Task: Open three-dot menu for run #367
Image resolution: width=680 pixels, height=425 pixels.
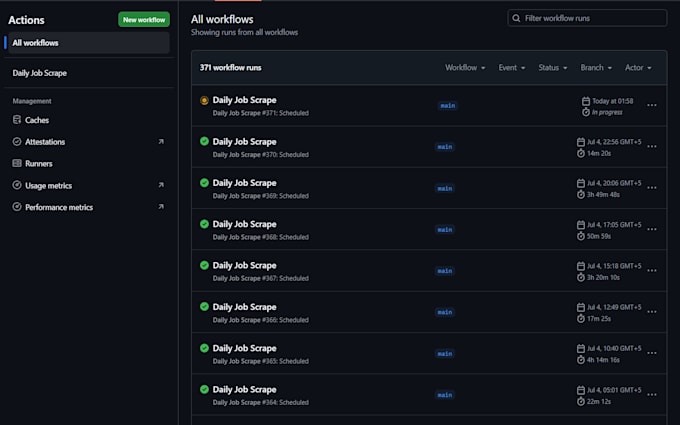Action: point(651,271)
